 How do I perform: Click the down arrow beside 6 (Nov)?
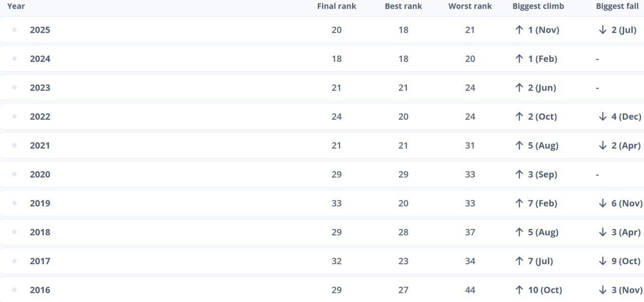point(603,203)
